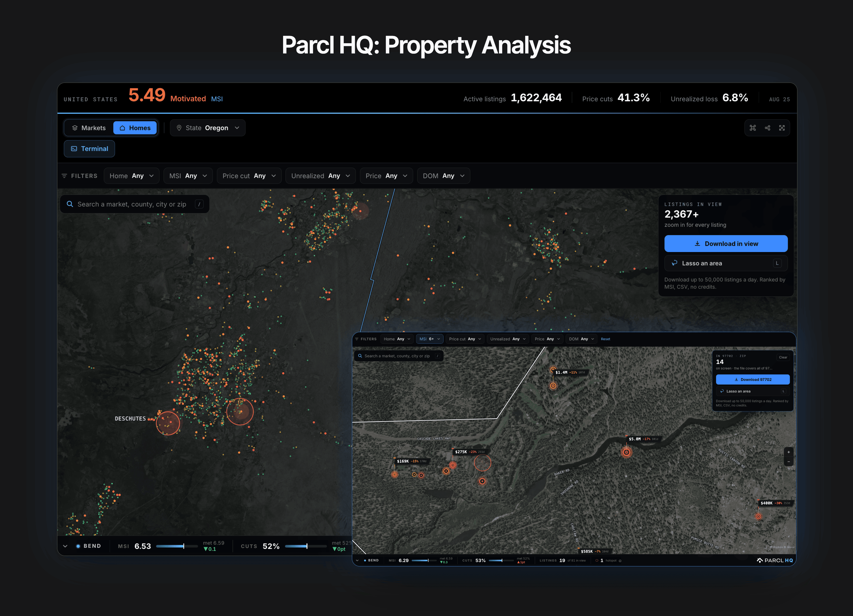This screenshot has width=853, height=616.
Task: Open the Terminal tab
Action: click(x=89, y=149)
